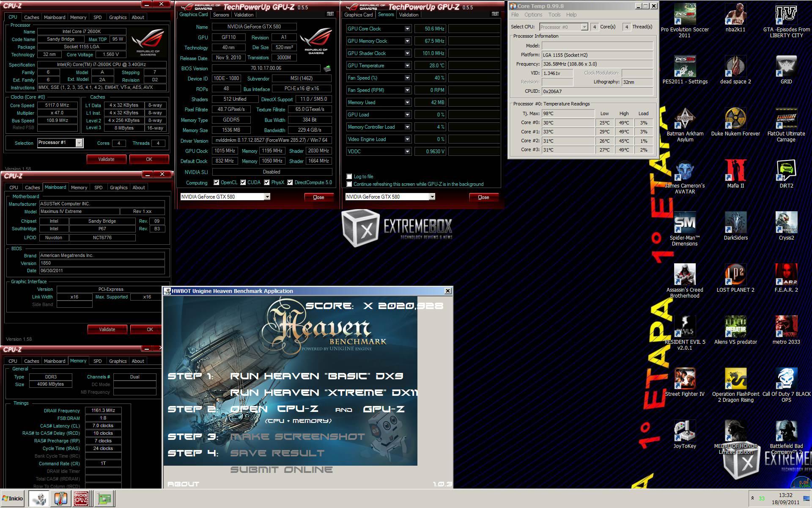Open James Cameron's AVATAR icon
This screenshot has width=812, height=508.
tap(685, 177)
